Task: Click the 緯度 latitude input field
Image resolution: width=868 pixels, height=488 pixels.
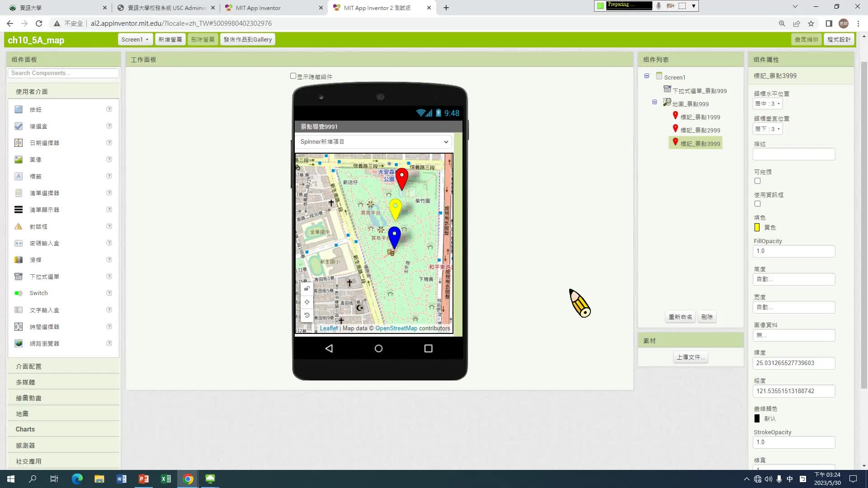Action: tap(794, 363)
